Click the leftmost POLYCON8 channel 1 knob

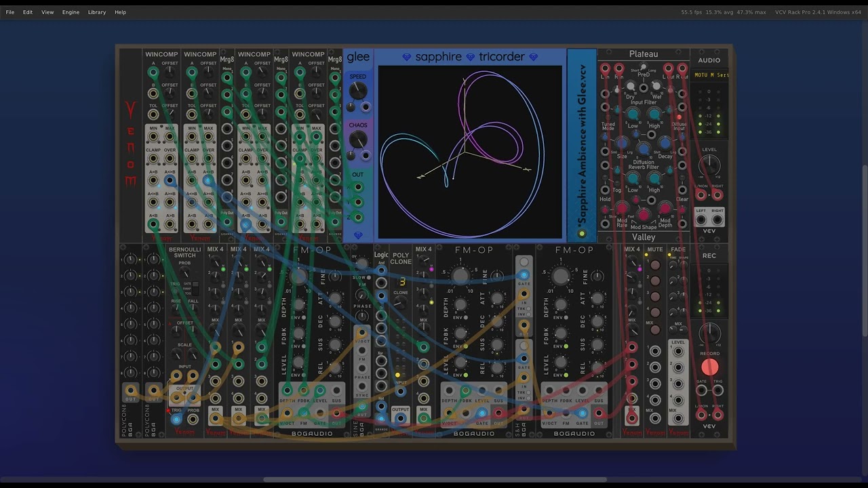point(130,260)
